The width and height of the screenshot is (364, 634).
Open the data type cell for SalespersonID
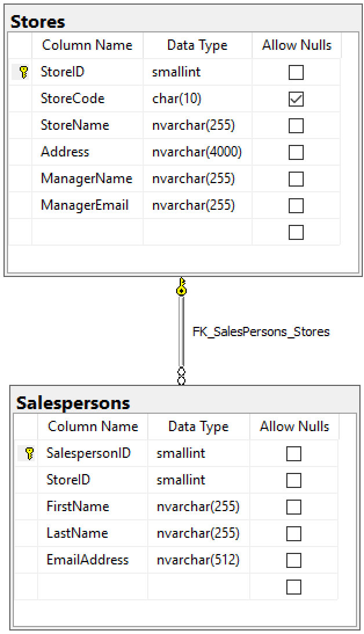tap(197, 453)
